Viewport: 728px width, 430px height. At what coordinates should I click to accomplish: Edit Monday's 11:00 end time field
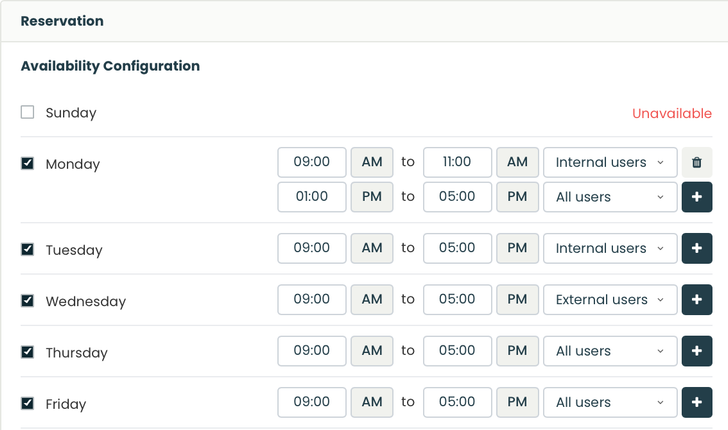(x=457, y=163)
